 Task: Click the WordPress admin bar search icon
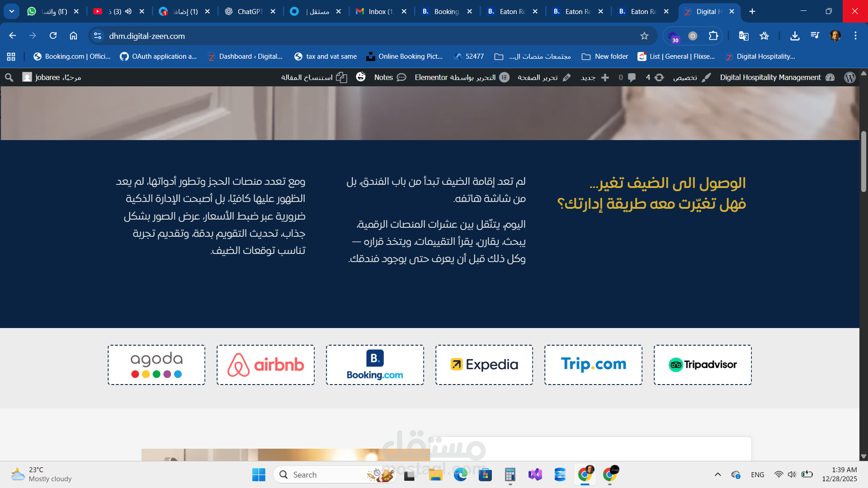pos(9,78)
